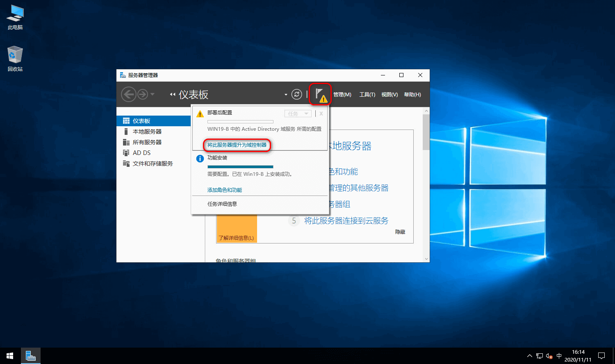
Task: Click 了解详细信息(L)
Action: [236, 238]
